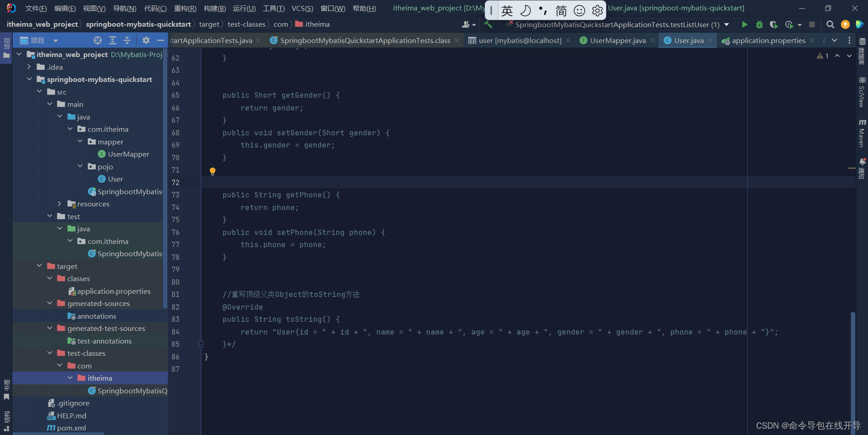Viewport: 868px width, 435px height.
Task: Collapse the springboot-mybatis-quickstart module node
Action: (29, 79)
